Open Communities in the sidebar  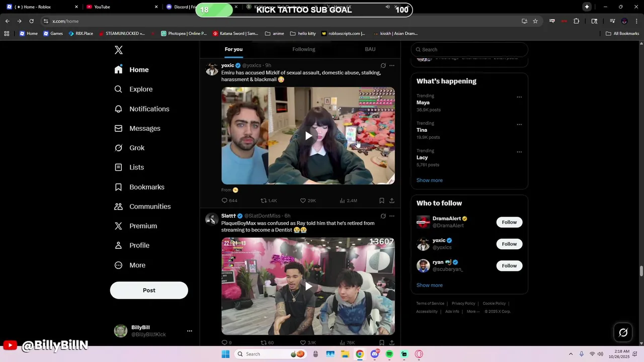pyautogui.click(x=143, y=206)
